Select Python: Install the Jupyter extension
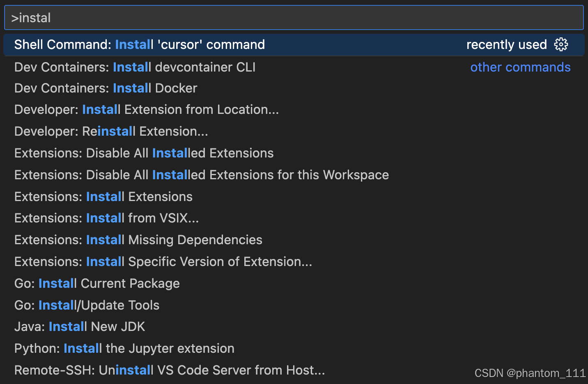Viewport: 588px width, 384px height. pyautogui.click(x=294, y=348)
